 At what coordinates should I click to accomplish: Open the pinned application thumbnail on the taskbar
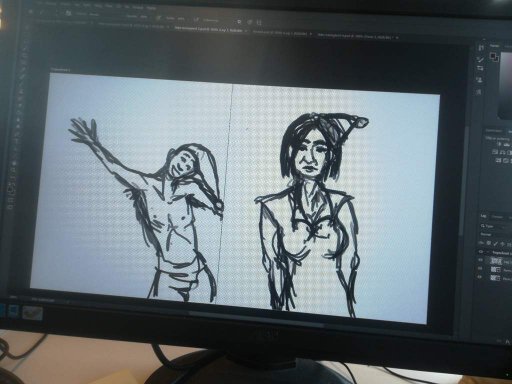coord(33,313)
